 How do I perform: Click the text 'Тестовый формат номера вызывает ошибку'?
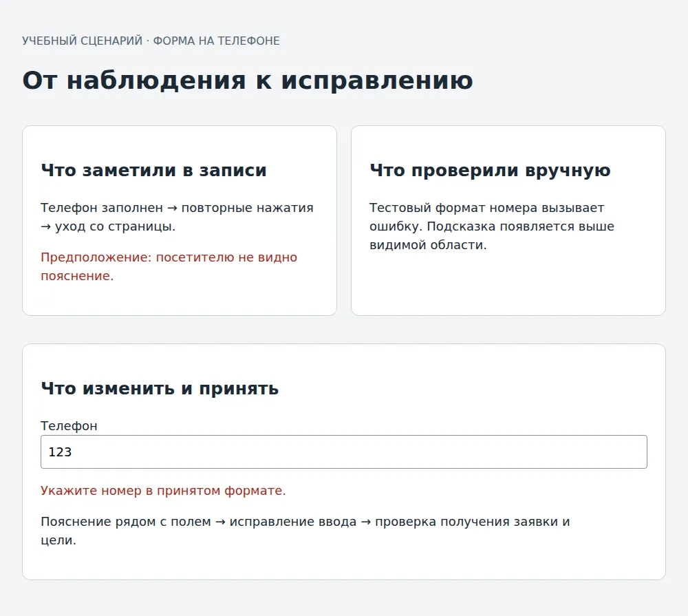pos(487,217)
